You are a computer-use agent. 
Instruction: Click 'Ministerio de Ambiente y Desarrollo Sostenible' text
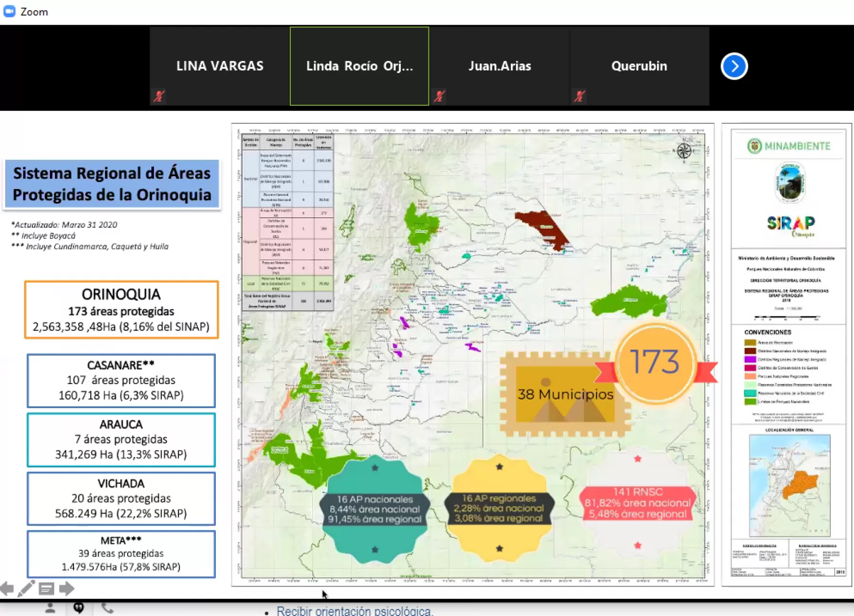(x=786, y=258)
